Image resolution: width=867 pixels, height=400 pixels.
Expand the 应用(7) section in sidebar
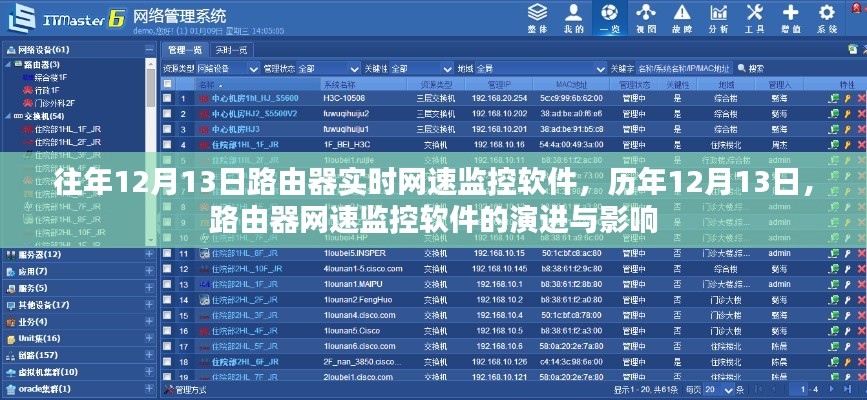click(x=149, y=272)
